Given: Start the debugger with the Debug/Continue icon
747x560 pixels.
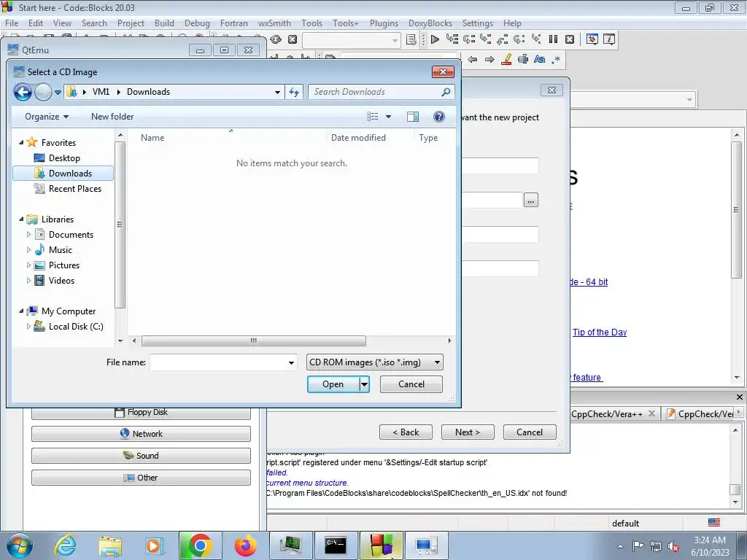Looking at the screenshot, I should pos(435,39).
